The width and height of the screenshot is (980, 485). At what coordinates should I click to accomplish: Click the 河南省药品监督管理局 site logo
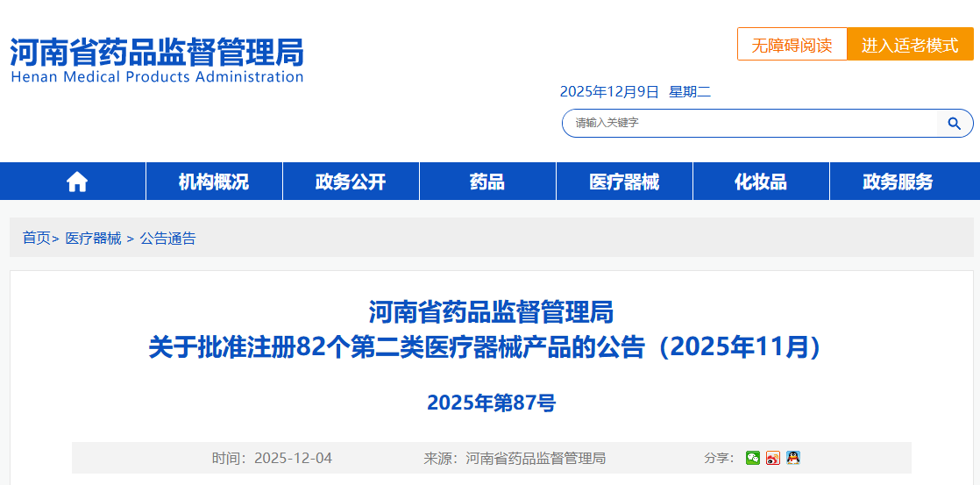(157, 60)
